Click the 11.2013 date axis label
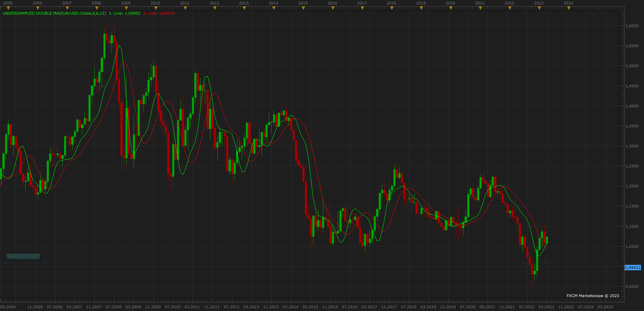The height and width of the screenshot is (311, 644). (x=271, y=307)
